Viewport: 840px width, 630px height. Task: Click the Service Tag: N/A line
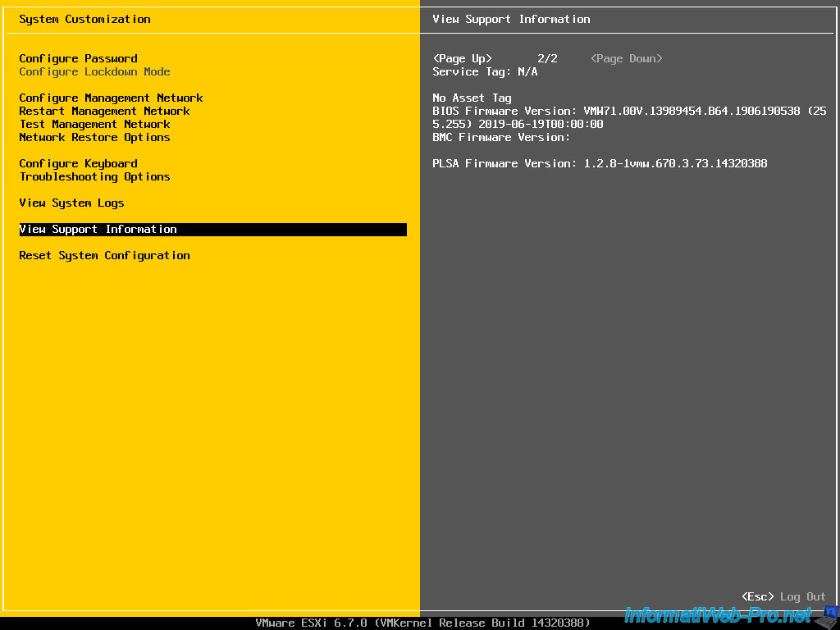(x=485, y=72)
